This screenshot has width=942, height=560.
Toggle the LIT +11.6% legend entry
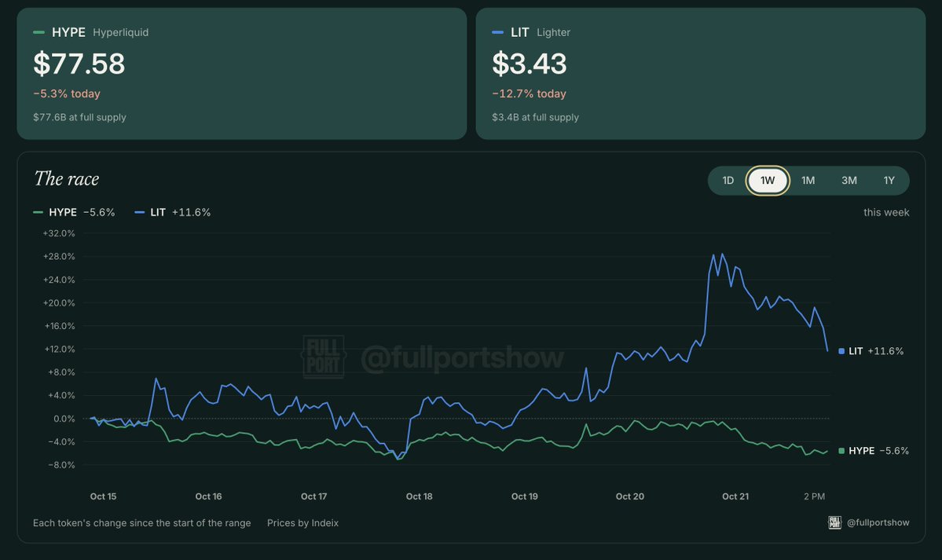[x=172, y=212]
